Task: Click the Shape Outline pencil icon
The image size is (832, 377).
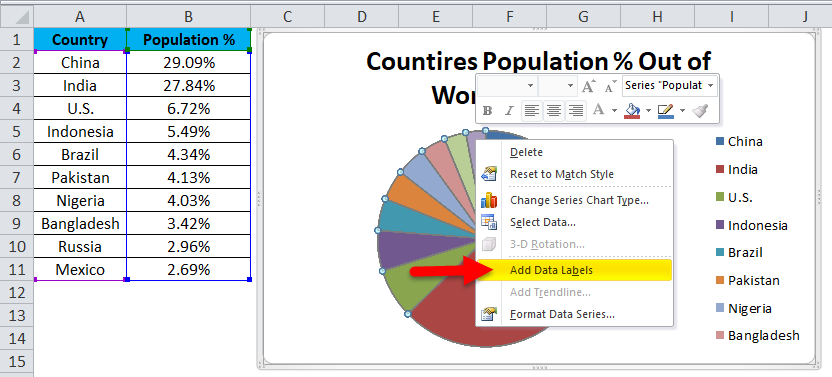Action: 665,110
